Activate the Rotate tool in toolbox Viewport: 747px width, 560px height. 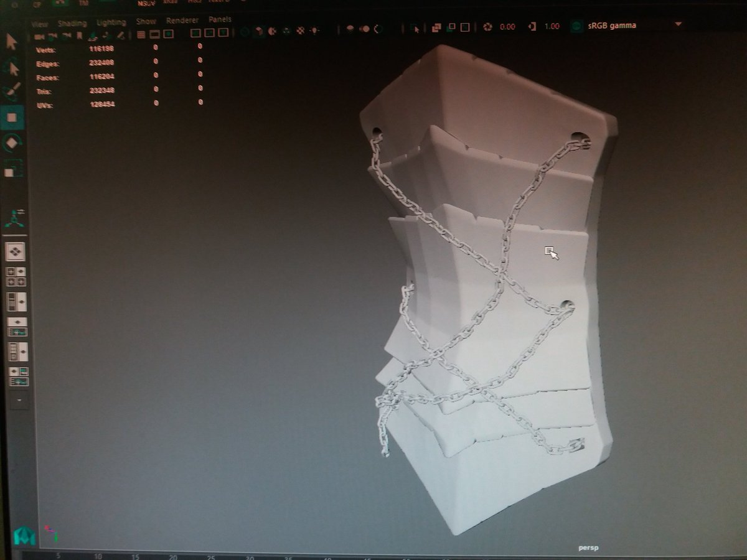pyautogui.click(x=12, y=142)
